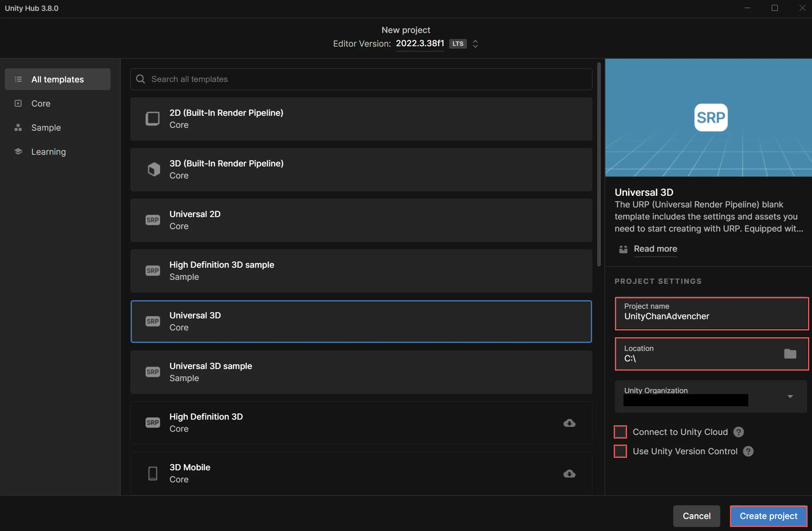Screen dimensions: 812x531
Task: Select the 2D Built-In Render Pipeline icon
Action: click(152, 119)
